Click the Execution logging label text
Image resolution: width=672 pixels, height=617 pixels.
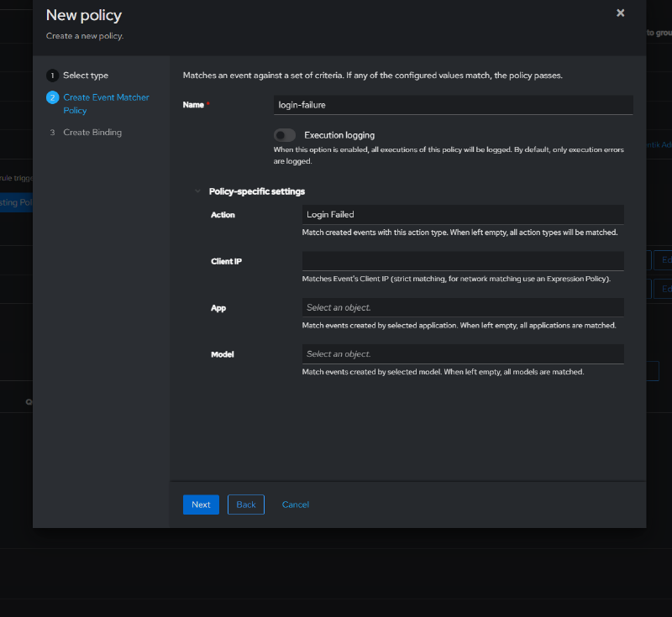(339, 135)
